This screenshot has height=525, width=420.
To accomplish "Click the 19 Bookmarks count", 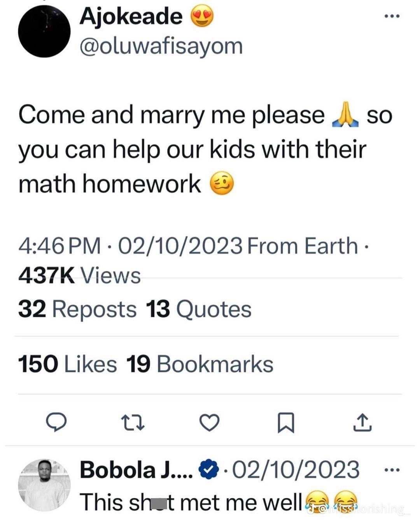I will [200, 364].
